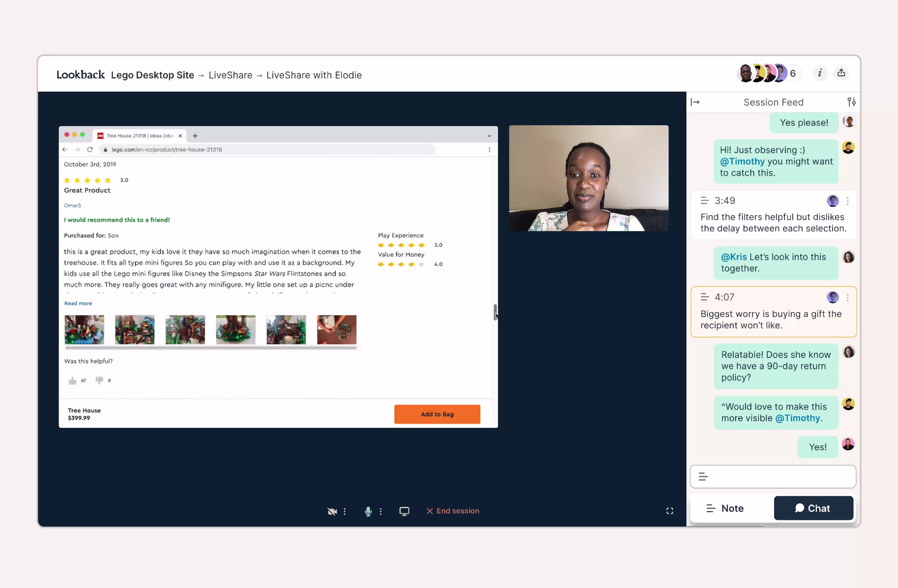Open a new browser tab with plus
The image size is (898, 588).
tap(195, 136)
